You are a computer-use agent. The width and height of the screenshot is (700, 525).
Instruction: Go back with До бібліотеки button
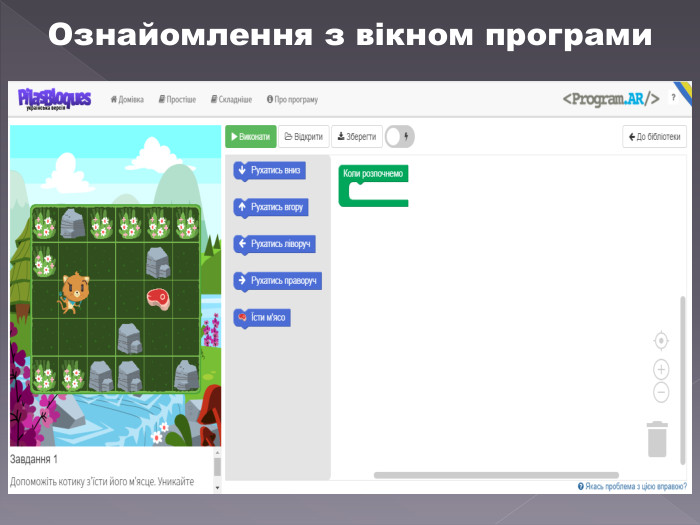pyautogui.click(x=654, y=137)
